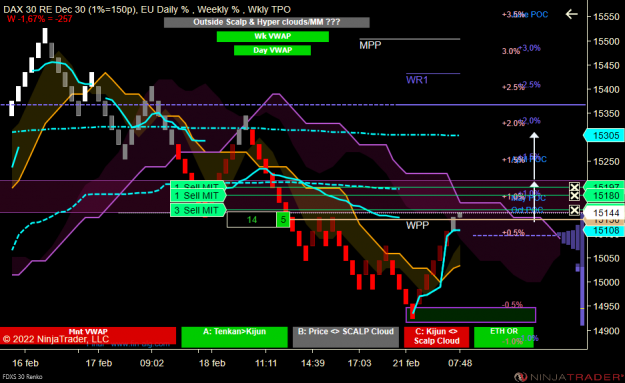This screenshot has height=383, width=625.
Task: Click the -0.5% level label
Action: click(512, 304)
